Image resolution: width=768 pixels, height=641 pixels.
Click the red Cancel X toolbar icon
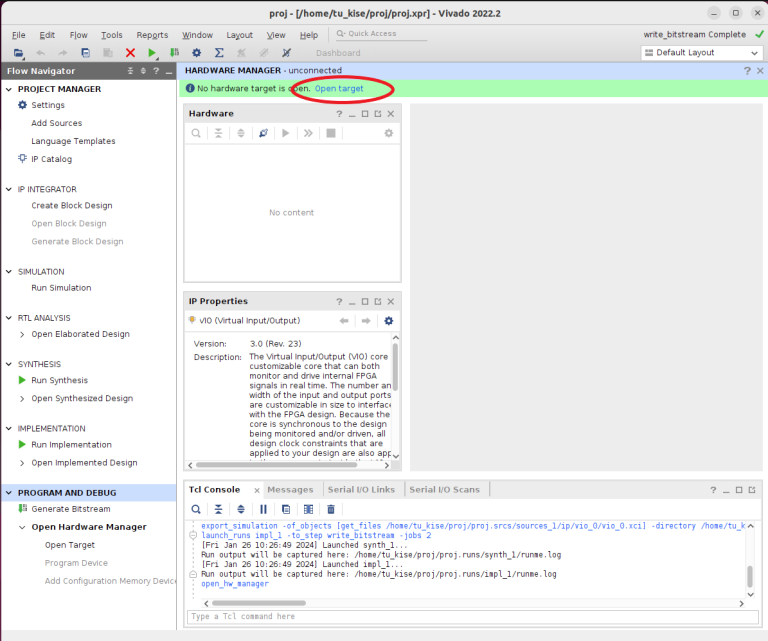click(130, 53)
